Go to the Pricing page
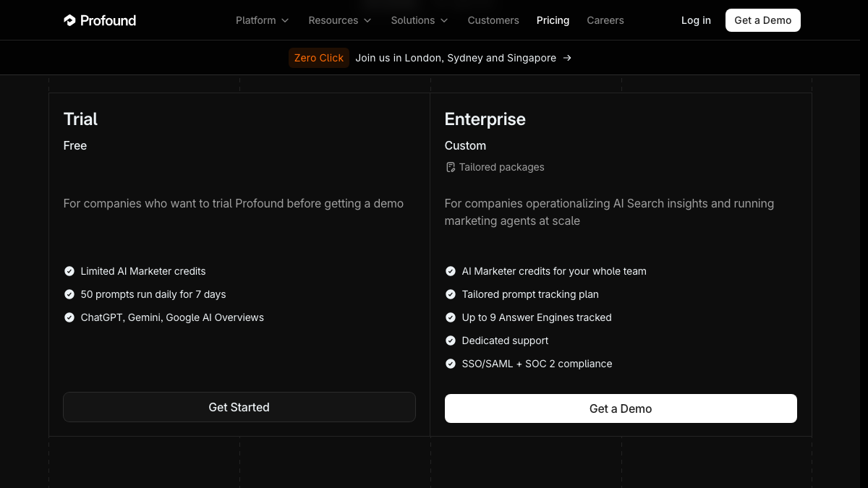The image size is (868, 488). pyautogui.click(x=553, y=20)
